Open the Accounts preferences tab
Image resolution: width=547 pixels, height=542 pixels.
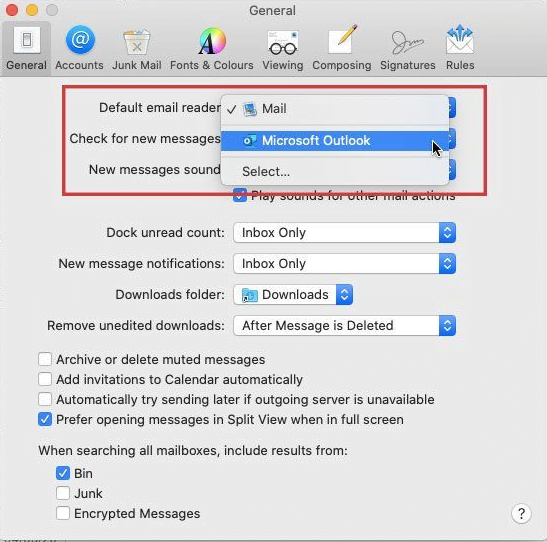pos(80,48)
